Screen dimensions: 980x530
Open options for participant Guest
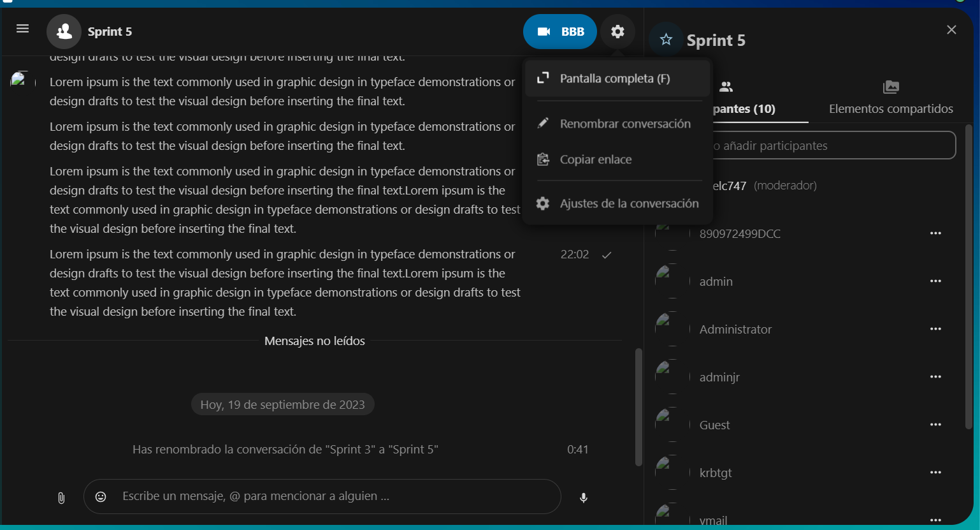coord(935,425)
